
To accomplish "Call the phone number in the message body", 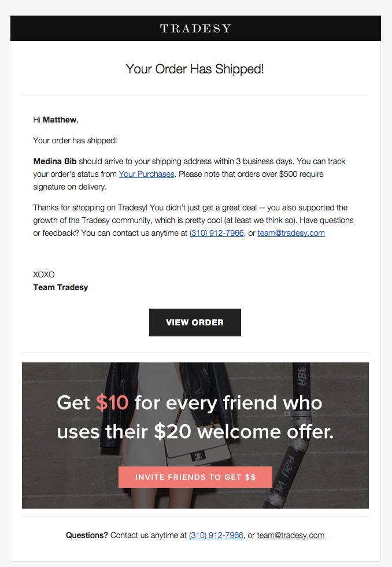I will coord(217,233).
